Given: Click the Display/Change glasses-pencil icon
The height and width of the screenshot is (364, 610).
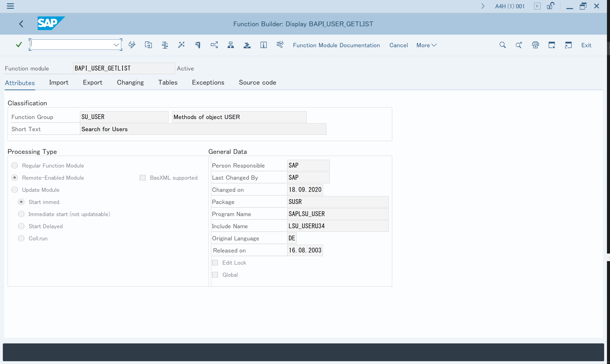Looking at the screenshot, I should (x=132, y=45).
